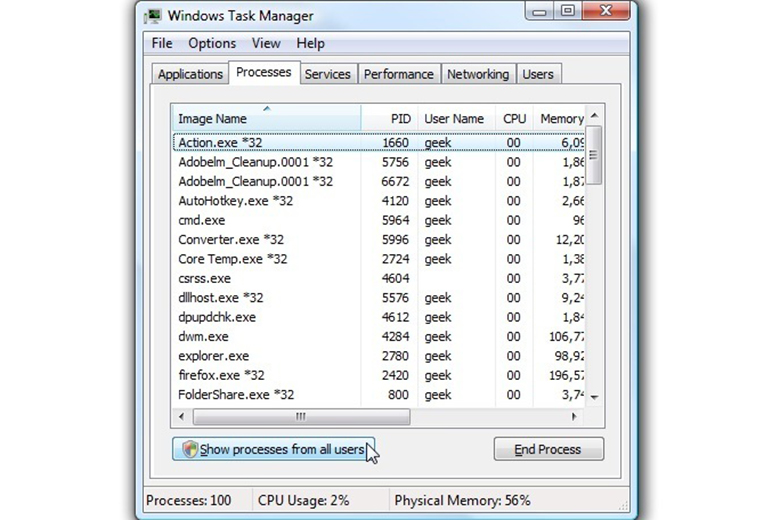This screenshot has width=780, height=520.
Task: Select the Action.exe *32 process
Action: (379, 143)
